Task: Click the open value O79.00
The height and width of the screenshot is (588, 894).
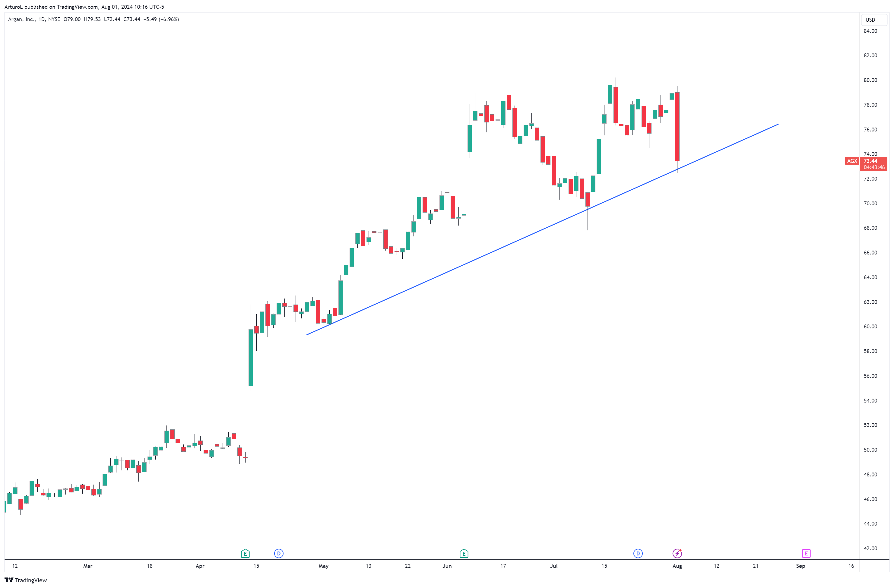Action: point(72,19)
